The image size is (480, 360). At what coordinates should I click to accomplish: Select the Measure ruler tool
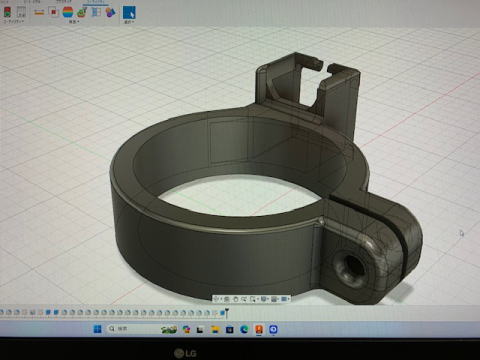click(x=39, y=12)
